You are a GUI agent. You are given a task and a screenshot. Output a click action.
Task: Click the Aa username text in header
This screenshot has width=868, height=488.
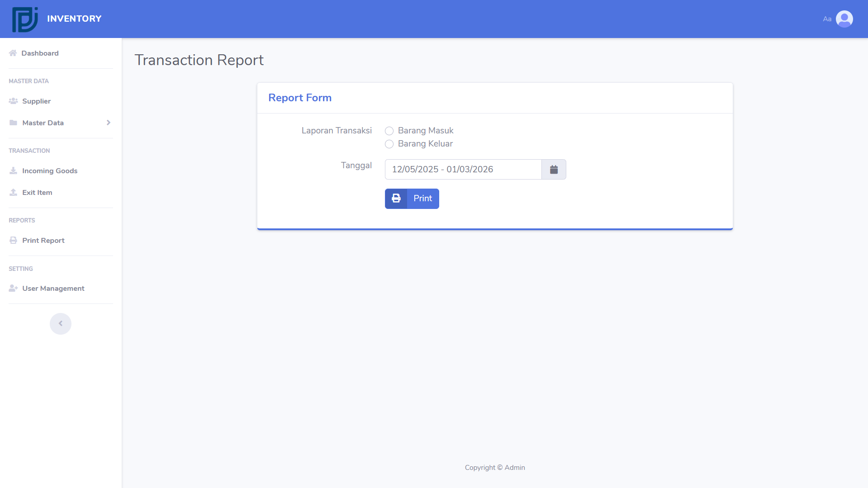tap(827, 19)
